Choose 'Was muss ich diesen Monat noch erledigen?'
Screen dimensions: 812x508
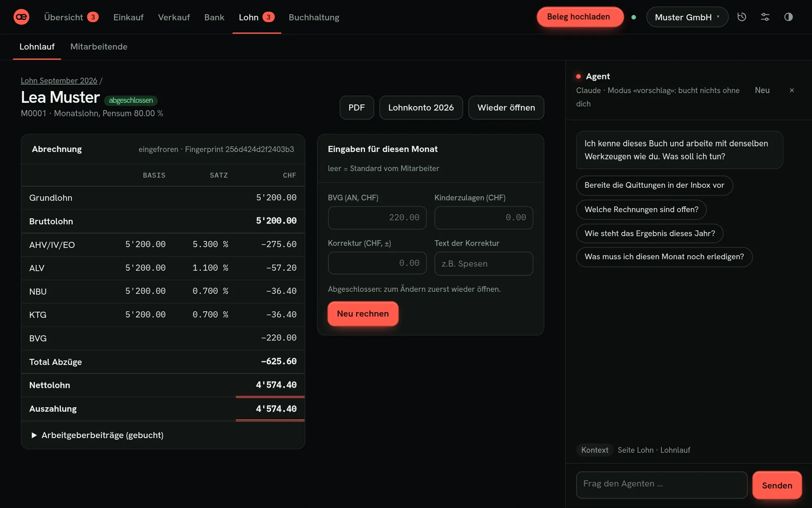[x=664, y=257]
